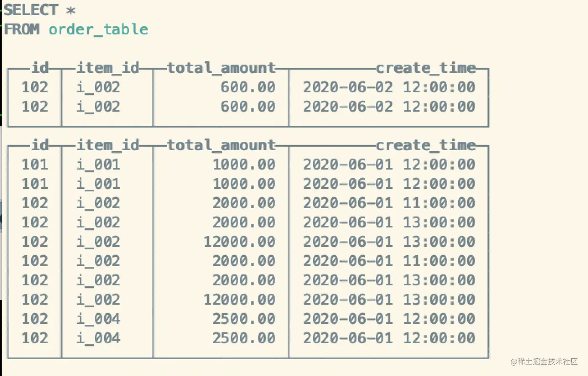Select the order_table table name
This screenshot has width=588, height=376.
[99, 29]
